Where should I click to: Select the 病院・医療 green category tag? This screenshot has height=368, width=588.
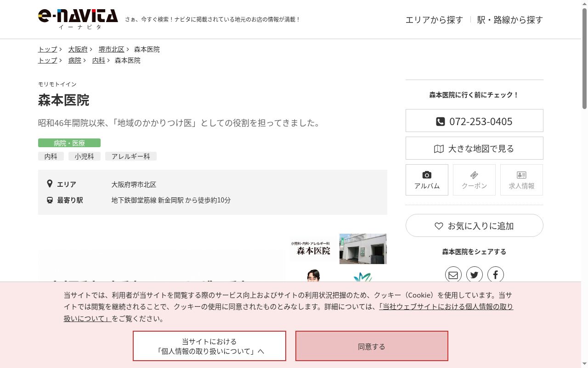click(x=69, y=143)
